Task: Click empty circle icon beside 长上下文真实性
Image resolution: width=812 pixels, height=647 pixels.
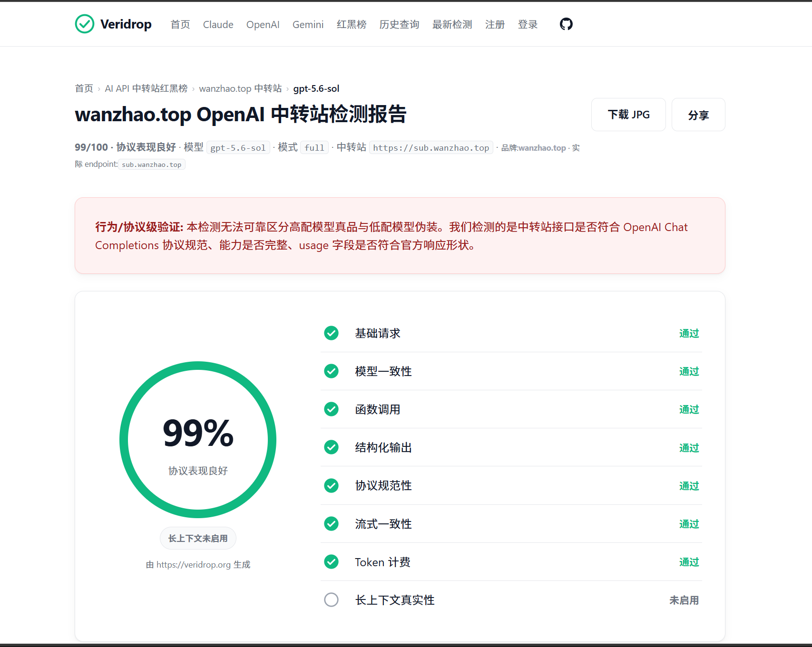Action: pos(331,600)
